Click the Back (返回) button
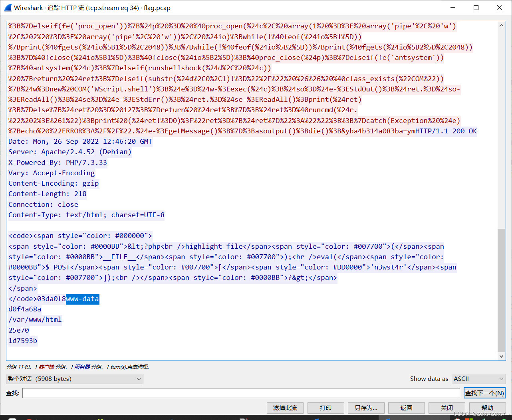 [x=406, y=408]
